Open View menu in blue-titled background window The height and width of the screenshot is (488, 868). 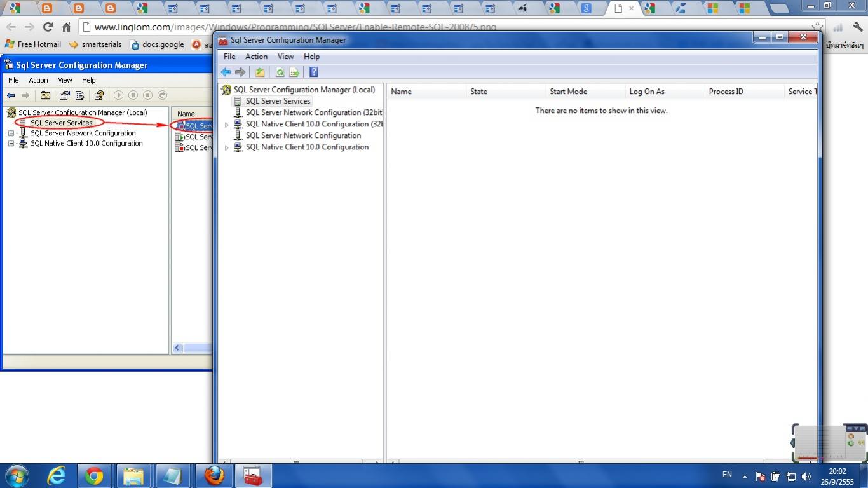coord(65,80)
